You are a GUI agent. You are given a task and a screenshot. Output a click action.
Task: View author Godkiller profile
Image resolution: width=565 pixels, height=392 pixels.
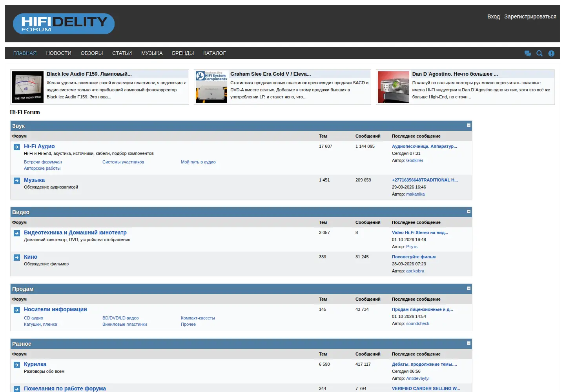[x=415, y=160]
